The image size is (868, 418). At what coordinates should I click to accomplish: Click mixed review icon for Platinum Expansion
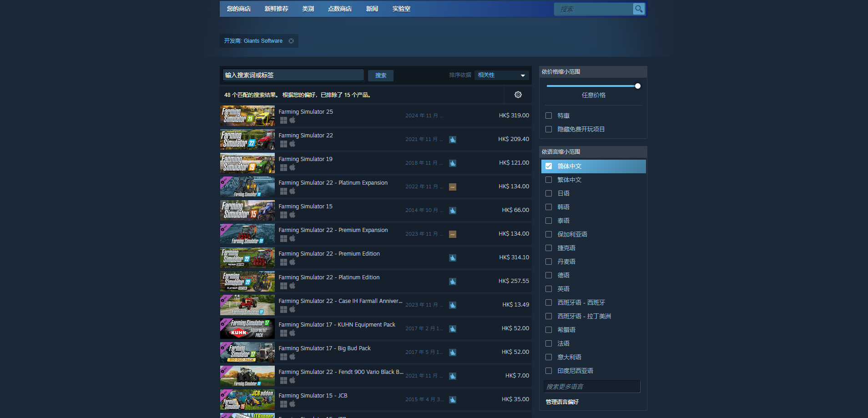pos(453,187)
